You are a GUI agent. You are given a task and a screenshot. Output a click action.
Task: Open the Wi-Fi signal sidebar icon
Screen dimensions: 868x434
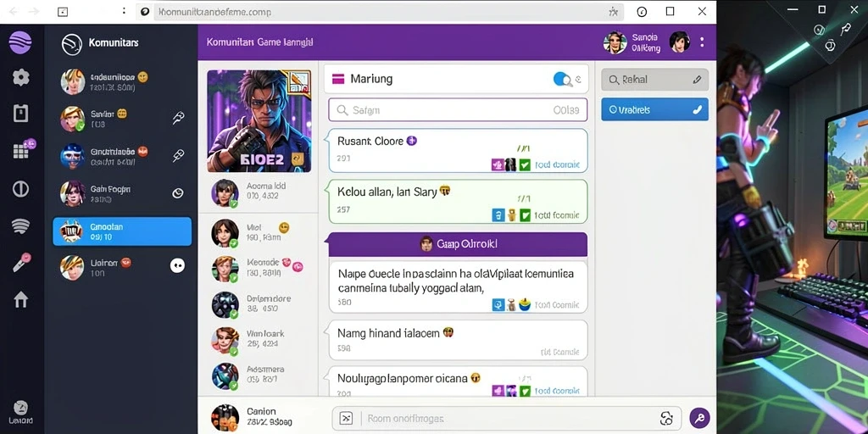[20, 225]
